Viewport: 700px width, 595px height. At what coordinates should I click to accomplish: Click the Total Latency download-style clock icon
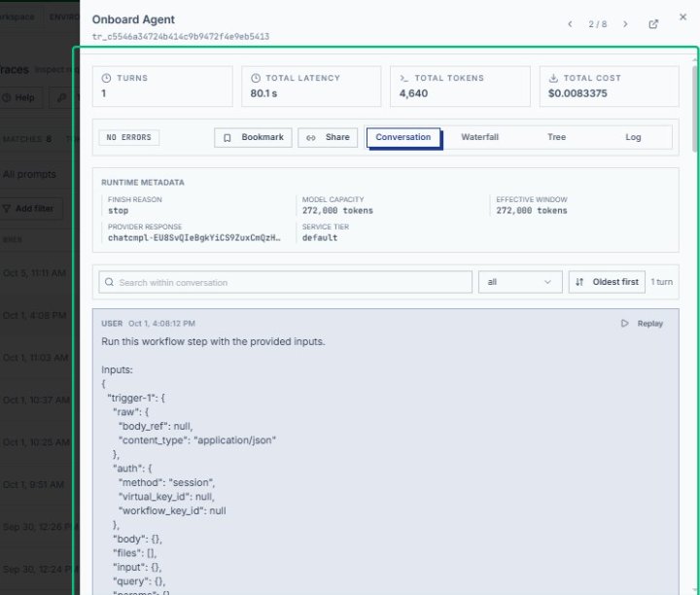click(x=256, y=78)
